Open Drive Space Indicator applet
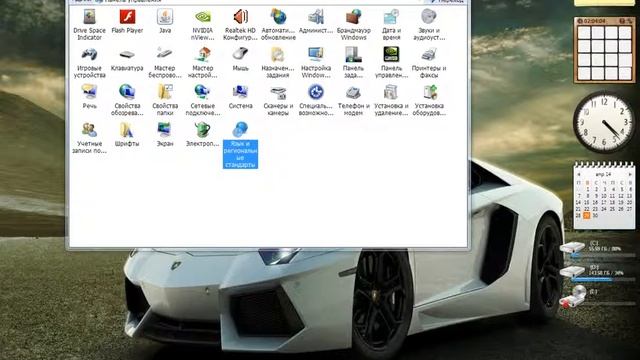640x360 pixels. pyautogui.click(x=89, y=24)
